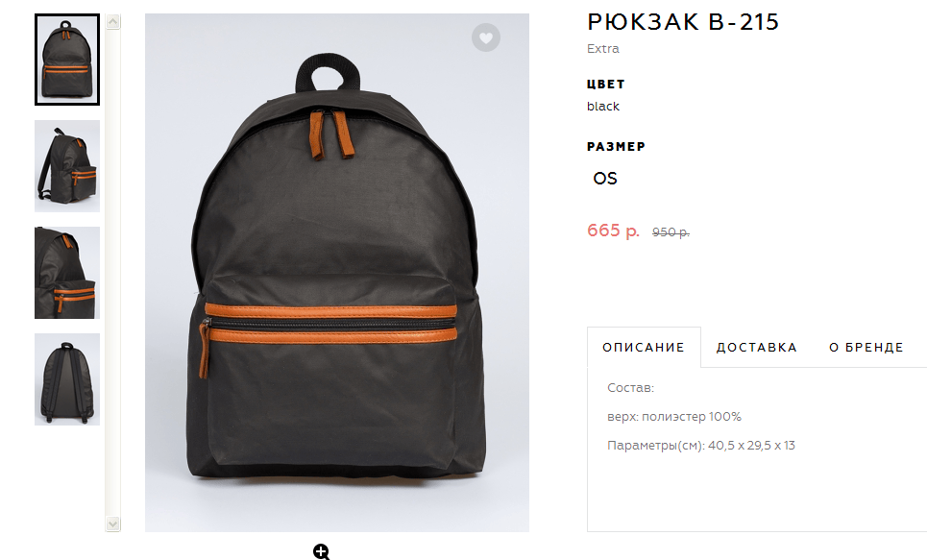The image size is (927, 560).
Task: Select the close-up pocket detail thumbnail
Action: (67, 273)
